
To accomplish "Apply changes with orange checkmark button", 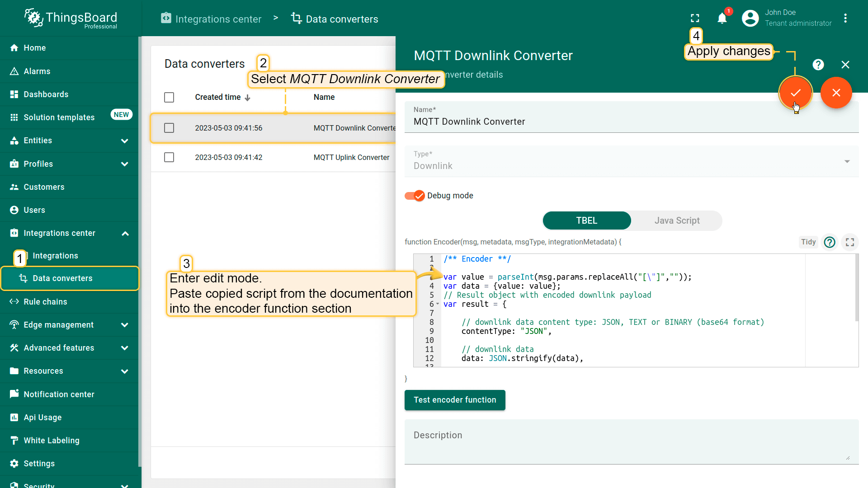I will (795, 93).
